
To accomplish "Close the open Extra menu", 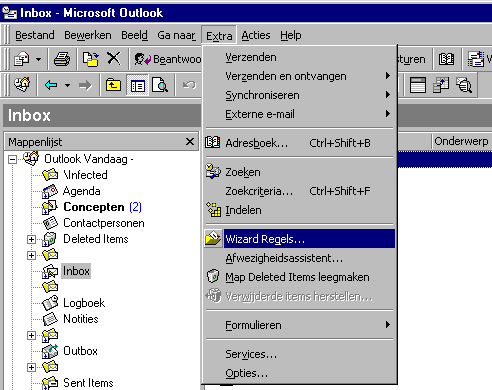I will 219,35.
